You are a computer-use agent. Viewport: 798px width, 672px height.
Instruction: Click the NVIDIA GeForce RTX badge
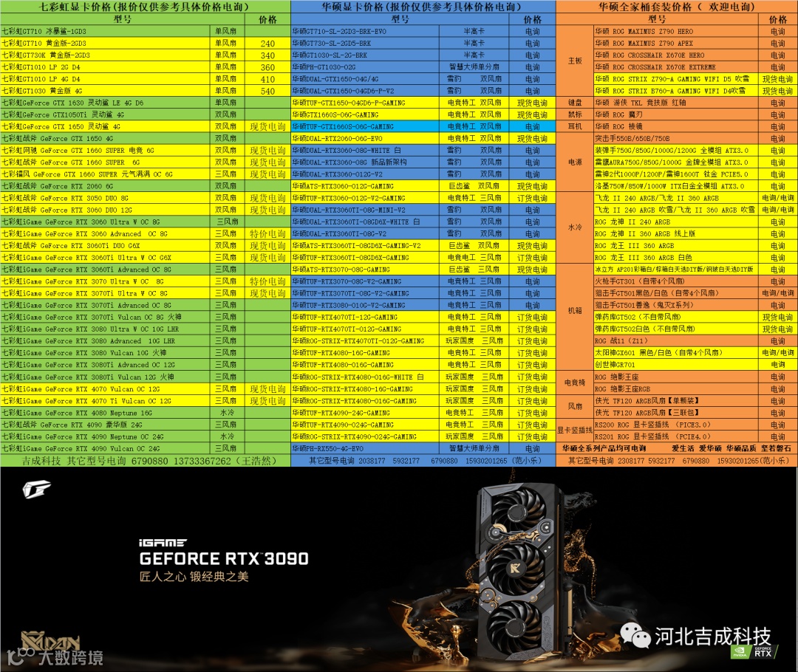click(x=754, y=651)
